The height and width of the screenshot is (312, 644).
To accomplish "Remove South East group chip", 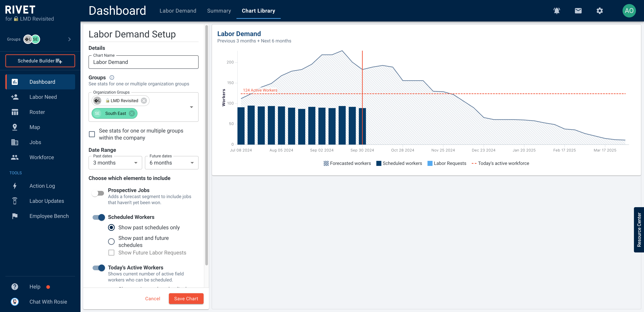I will coord(132,114).
